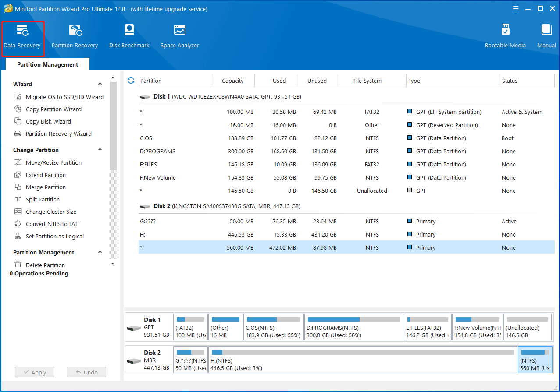Choose Move/Resize Partition
This screenshot has height=392, width=560.
tap(48, 162)
